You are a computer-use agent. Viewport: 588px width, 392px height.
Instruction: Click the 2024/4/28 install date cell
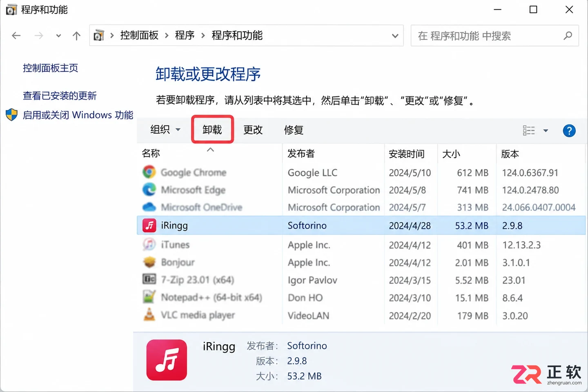(x=410, y=225)
